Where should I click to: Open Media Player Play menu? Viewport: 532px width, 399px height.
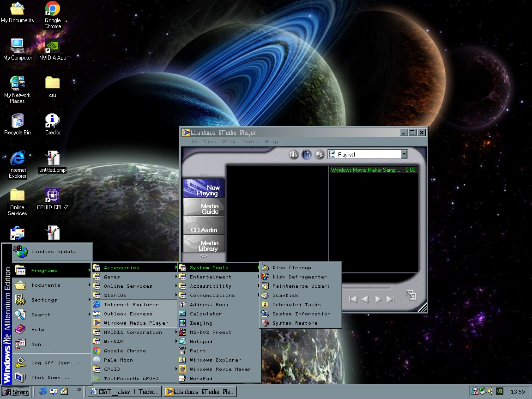point(229,142)
